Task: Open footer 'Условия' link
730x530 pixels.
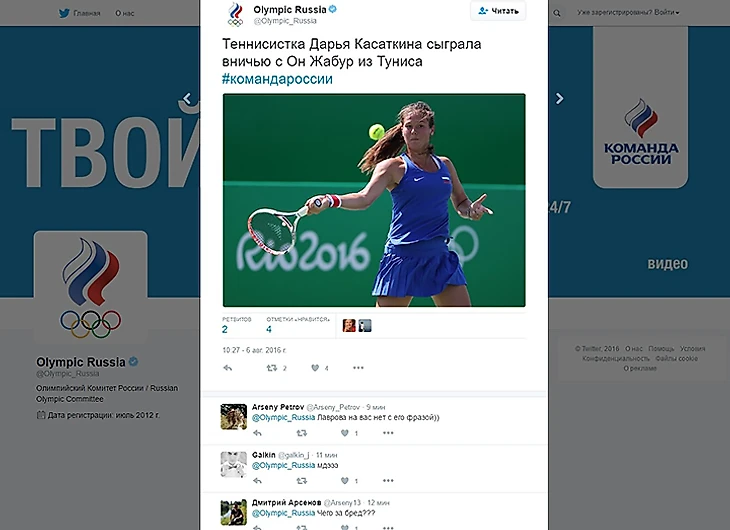Action: click(692, 348)
